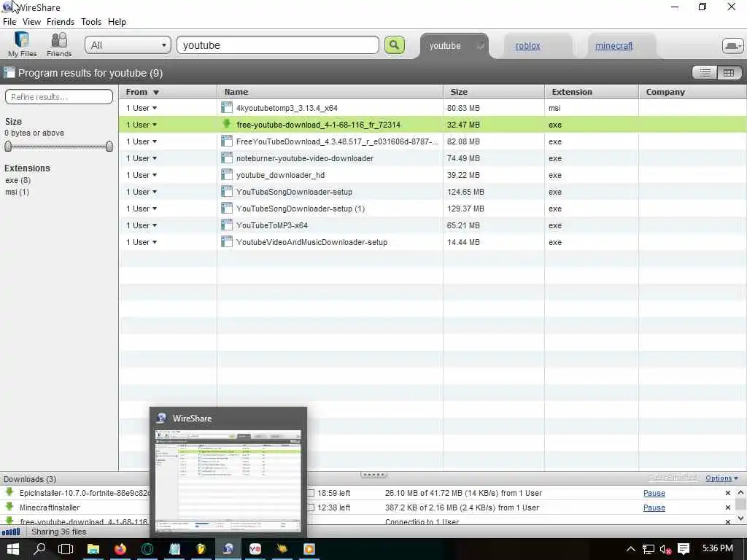The height and width of the screenshot is (560, 747).
Task: Click the connection strength bars icon
Action: (x=11, y=532)
